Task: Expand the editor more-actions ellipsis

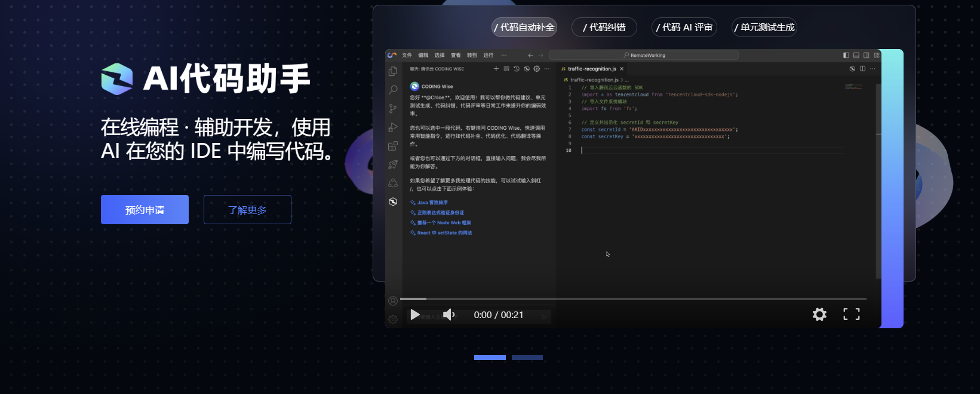Action: pos(873,69)
